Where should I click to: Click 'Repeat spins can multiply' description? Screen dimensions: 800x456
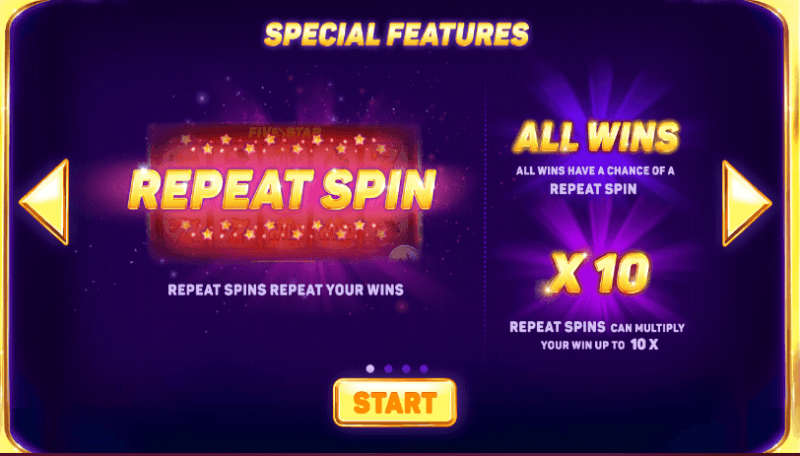[597, 327]
